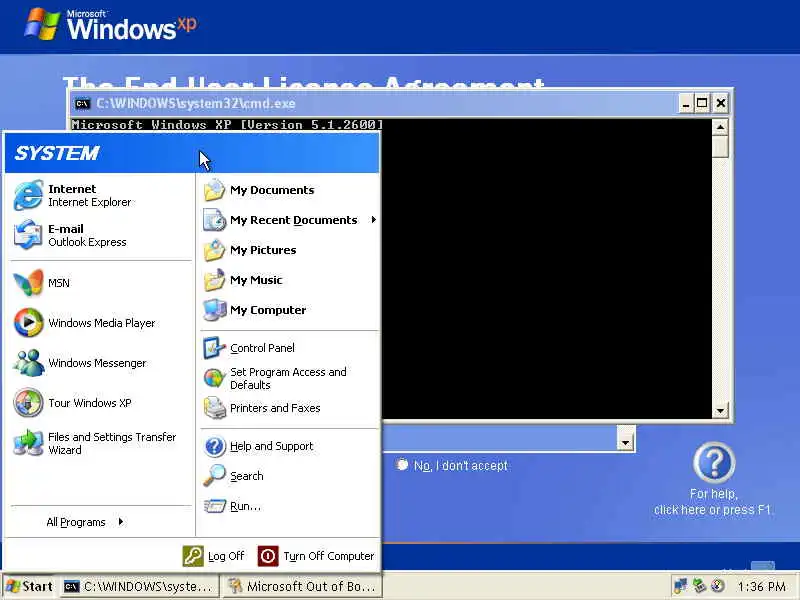The width and height of the screenshot is (800, 600).
Task: Open Internet Explorer icon in Start menu
Action: pyautogui.click(x=28, y=195)
